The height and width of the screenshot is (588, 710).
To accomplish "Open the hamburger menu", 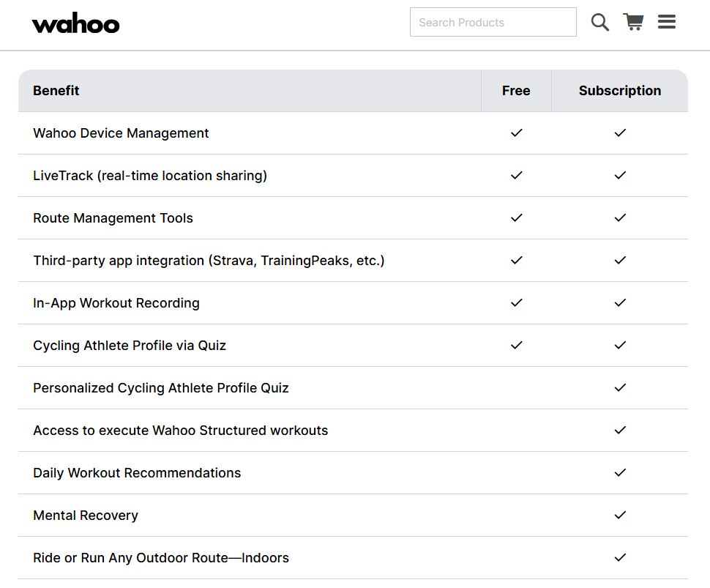I will click(667, 22).
